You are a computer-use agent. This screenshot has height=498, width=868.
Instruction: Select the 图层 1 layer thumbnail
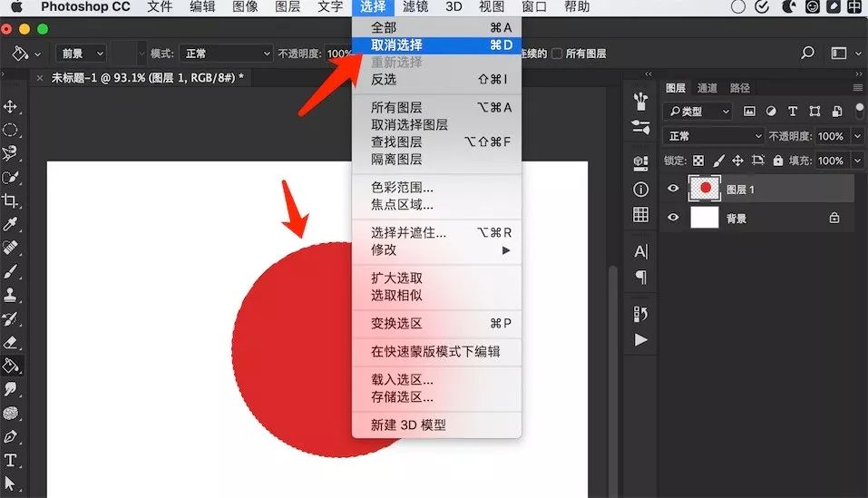click(x=704, y=189)
